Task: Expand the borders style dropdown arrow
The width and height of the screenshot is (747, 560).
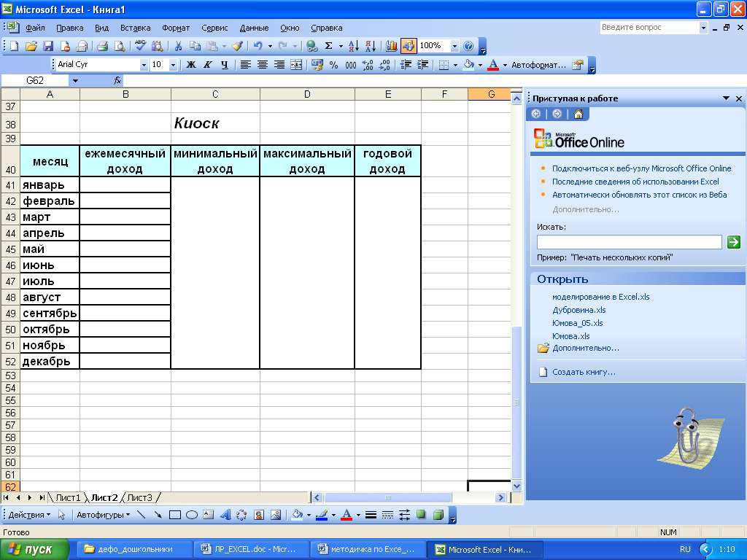Action: tap(455, 65)
